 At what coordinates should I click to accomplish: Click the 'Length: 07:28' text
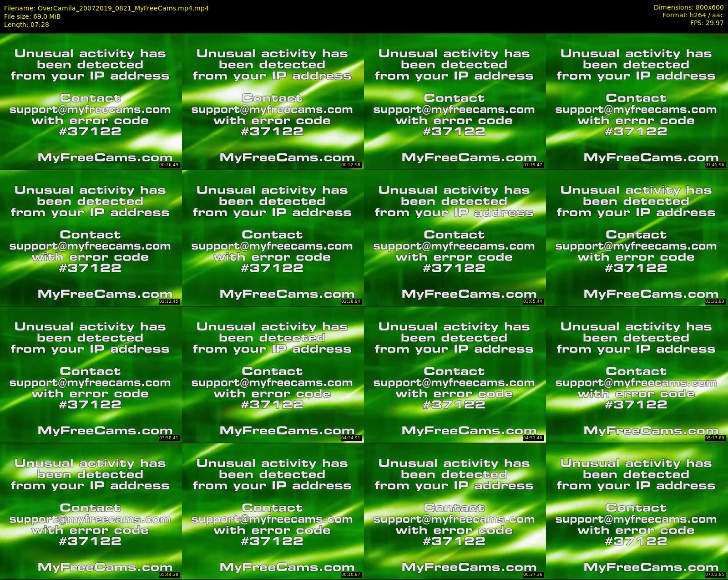pos(26,25)
